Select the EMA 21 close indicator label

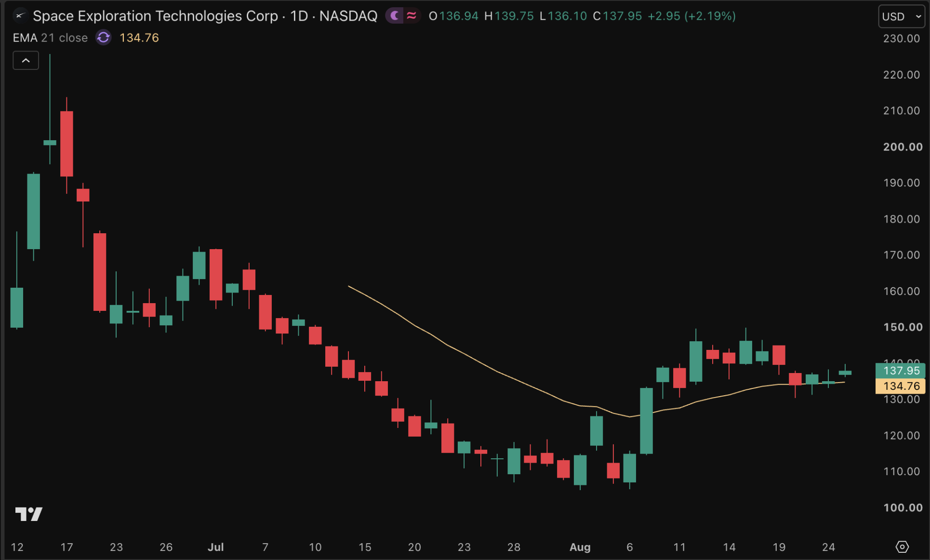coord(50,38)
